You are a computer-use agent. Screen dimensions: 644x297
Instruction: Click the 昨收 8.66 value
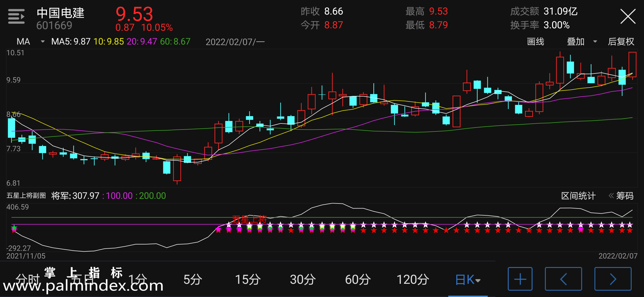click(322, 11)
